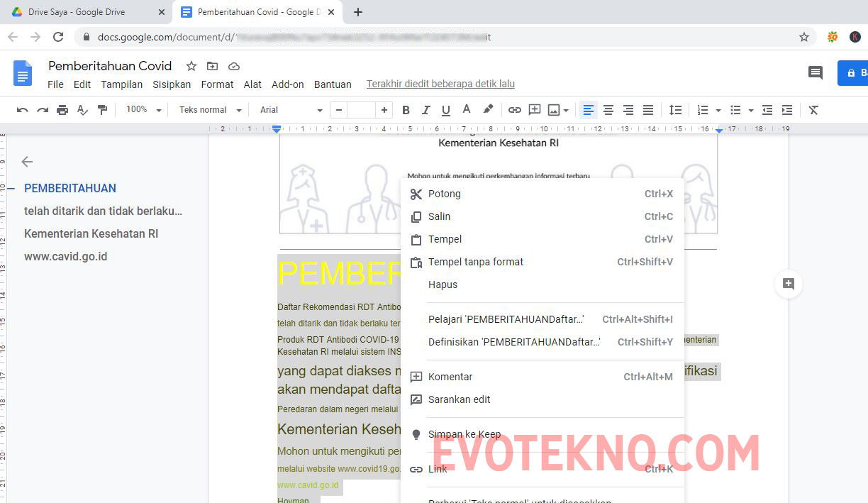
Task: Activate the paint format roller tool
Action: point(102,110)
